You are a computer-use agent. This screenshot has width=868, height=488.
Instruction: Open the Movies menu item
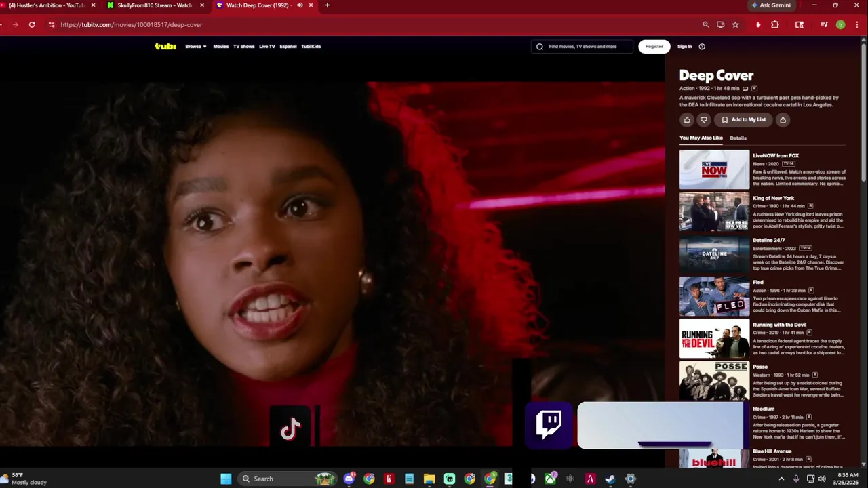tap(221, 47)
